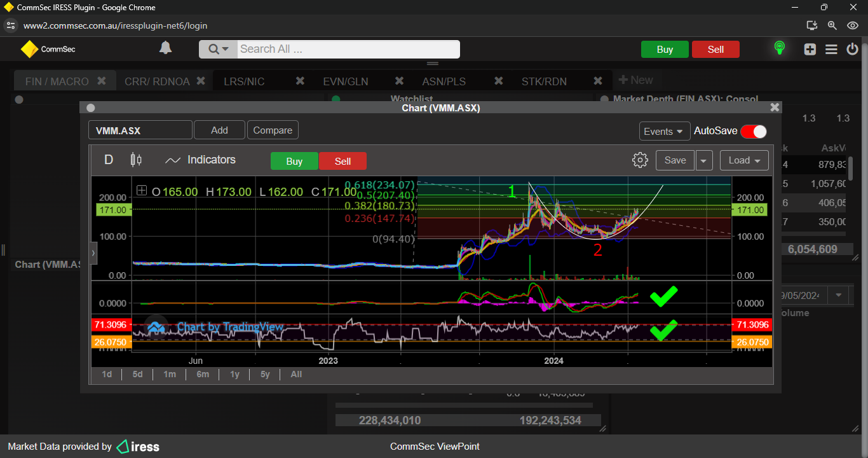Edit the VMM.ASX symbol field

coord(140,130)
